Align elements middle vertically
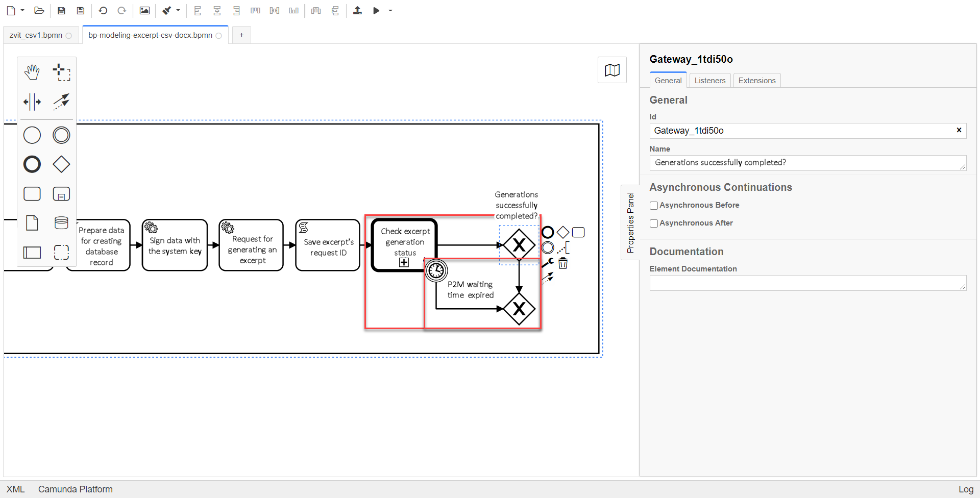 pyautogui.click(x=275, y=10)
